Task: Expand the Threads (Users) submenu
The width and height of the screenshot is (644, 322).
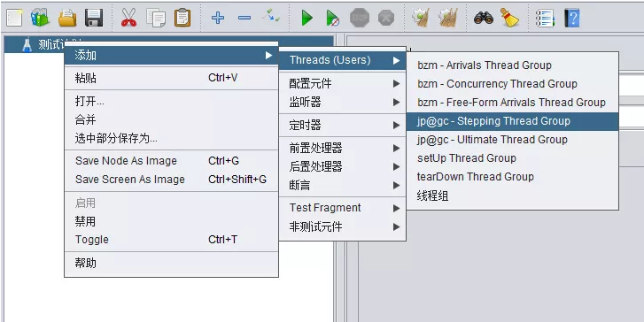Action: (x=343, y=60)
